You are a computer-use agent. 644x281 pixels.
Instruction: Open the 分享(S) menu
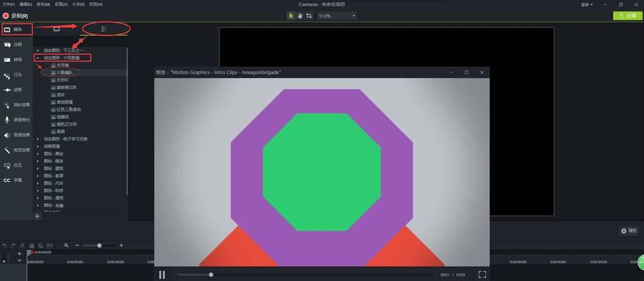[79, 4]
